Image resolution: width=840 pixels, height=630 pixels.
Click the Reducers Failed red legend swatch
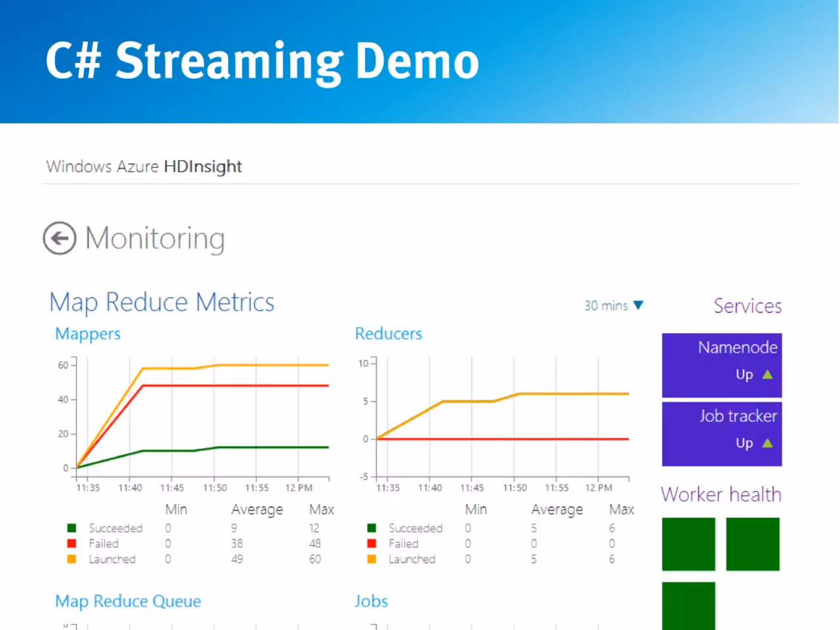pos(371,543)
